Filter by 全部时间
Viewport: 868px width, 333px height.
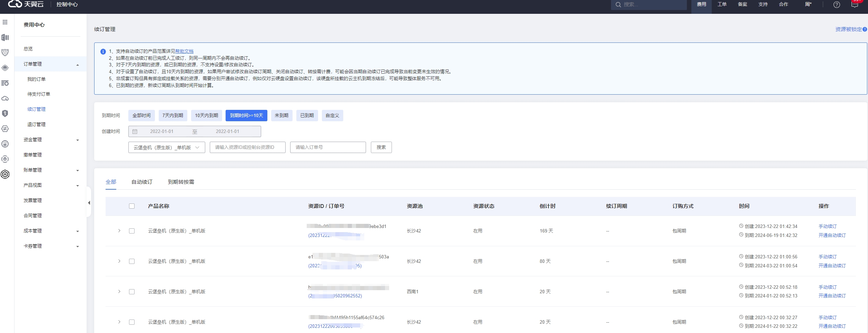tap(141, 116)
